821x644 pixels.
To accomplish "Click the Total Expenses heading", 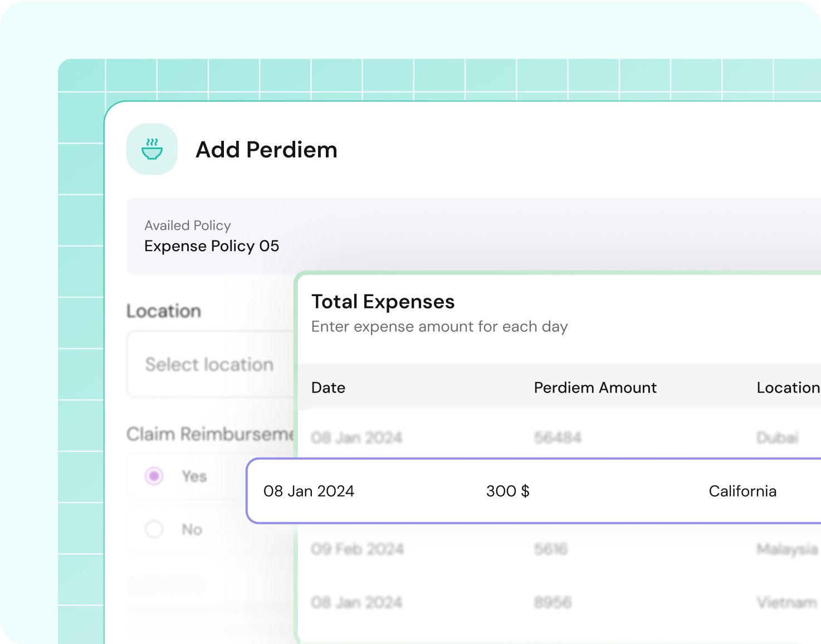I will (383, 302).
